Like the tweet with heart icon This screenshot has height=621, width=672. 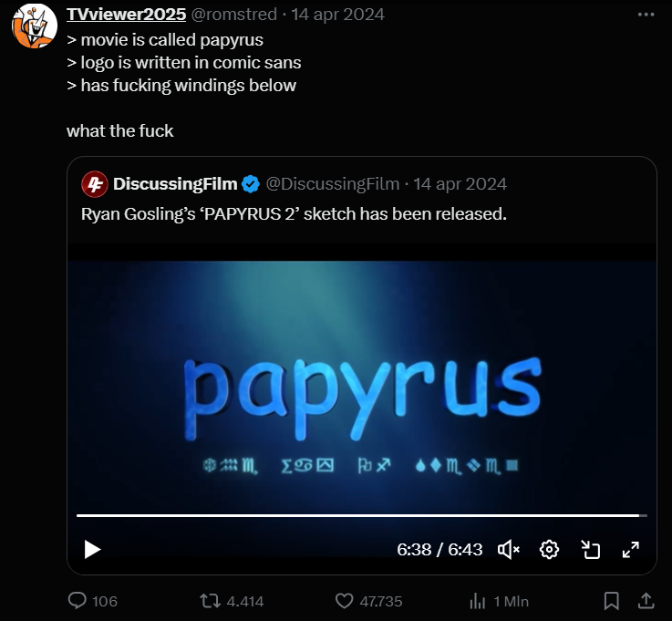[344, 601]
